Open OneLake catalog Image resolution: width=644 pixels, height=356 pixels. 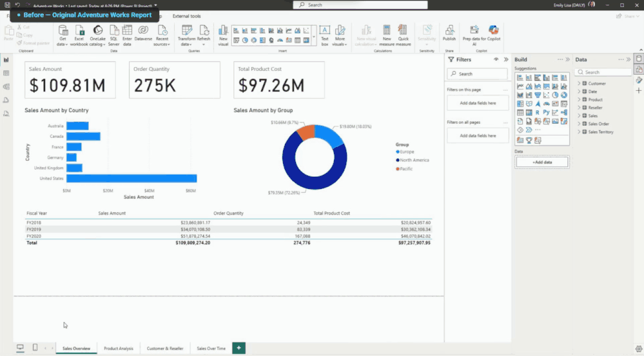[x=98, y=35]
